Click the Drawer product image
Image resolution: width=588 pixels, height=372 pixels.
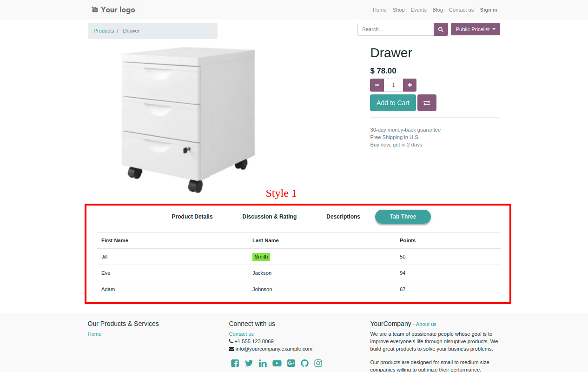[188, 120]
